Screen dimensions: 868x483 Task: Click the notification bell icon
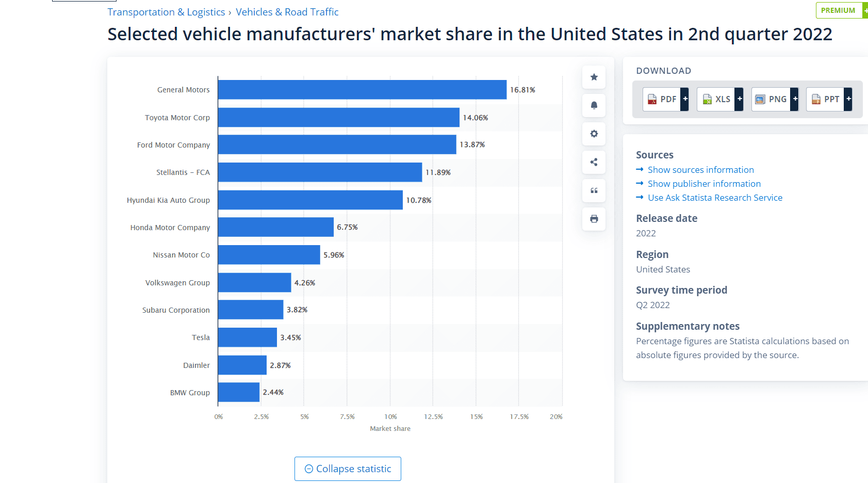(x=594, y=105)
